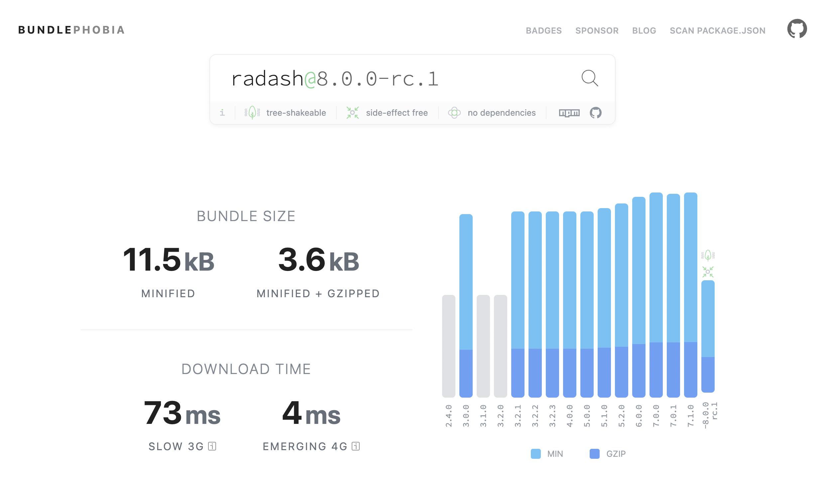Select the 8.0.0-rc.1 version bar
825x504 pixels.
pyautogui.click(x=707, y=336)
